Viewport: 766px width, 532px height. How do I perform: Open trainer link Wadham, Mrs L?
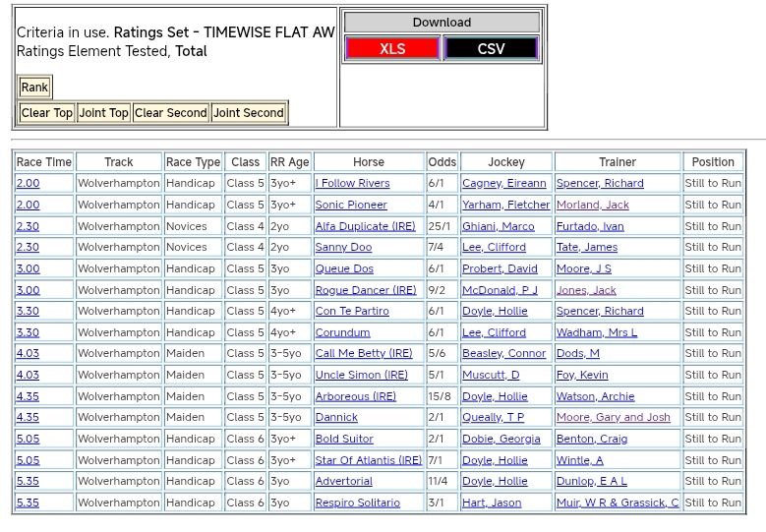coord(597,332)
